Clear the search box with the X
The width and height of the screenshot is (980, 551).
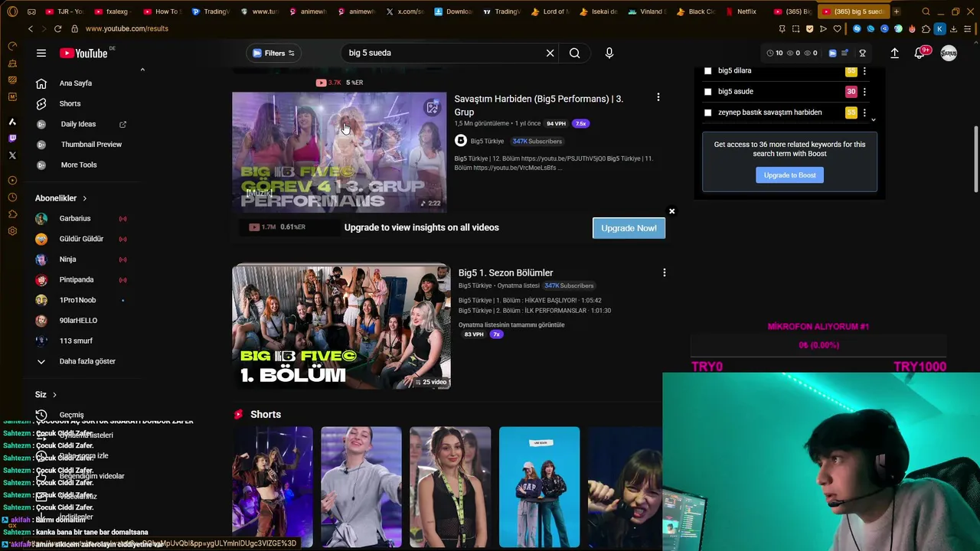pyautogui.click(x=550, y=53)
